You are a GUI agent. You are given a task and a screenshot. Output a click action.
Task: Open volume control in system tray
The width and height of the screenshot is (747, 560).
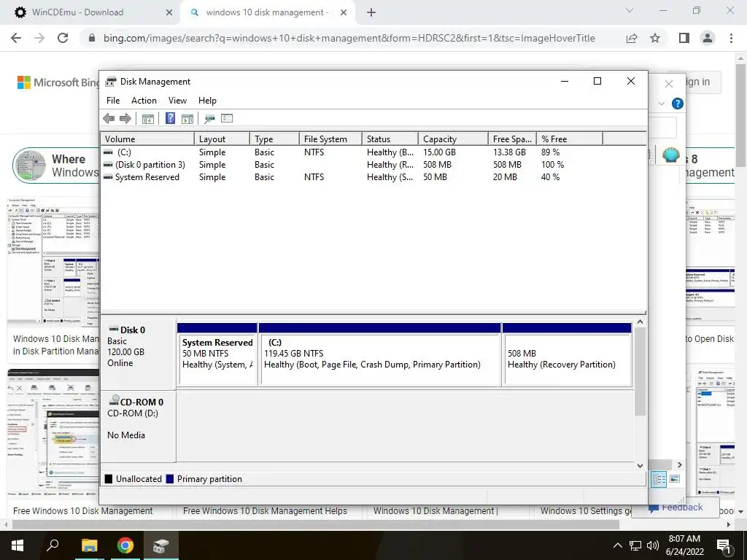point(653,545)
